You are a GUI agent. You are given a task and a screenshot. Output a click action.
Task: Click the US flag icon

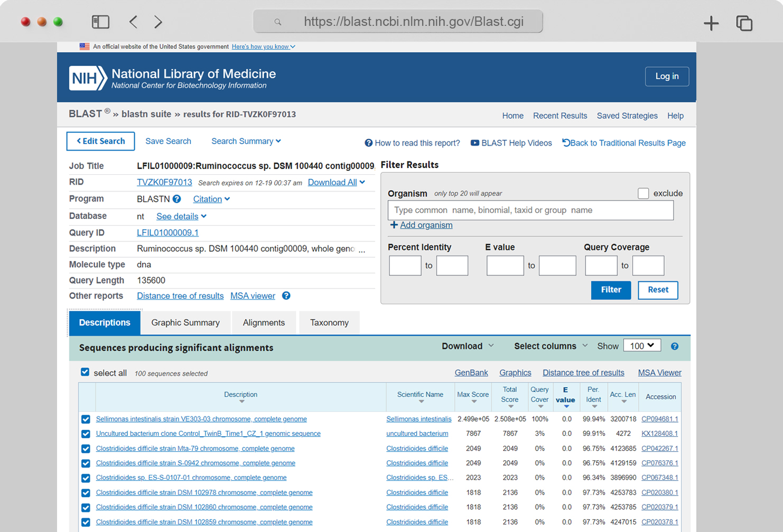(x=85, y=46)
